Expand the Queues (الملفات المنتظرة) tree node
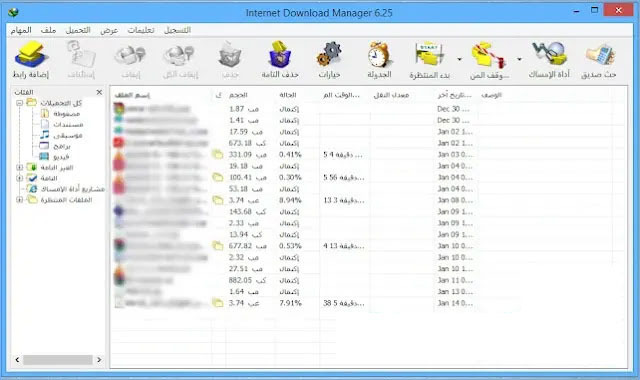Viewport: 640px width, 380px height. point(19,200)
